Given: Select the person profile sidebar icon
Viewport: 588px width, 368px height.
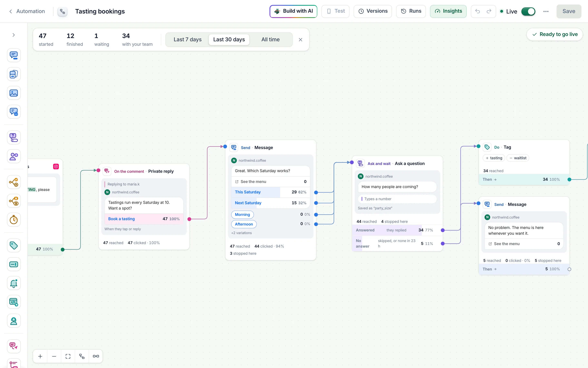Looking at the screenshot, I should [14, 321].
